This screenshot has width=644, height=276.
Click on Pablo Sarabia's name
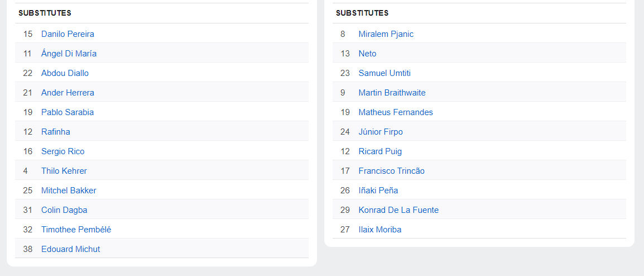[68, 112]
